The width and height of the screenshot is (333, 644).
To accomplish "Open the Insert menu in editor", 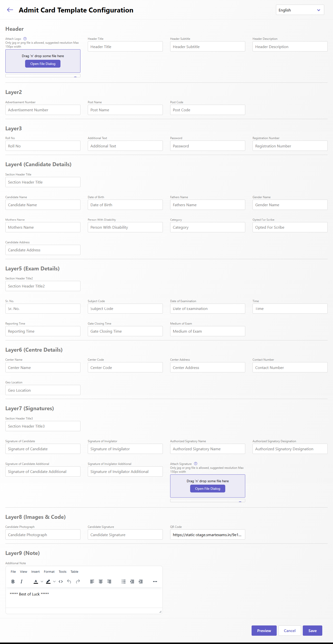I will click(36, 572).
